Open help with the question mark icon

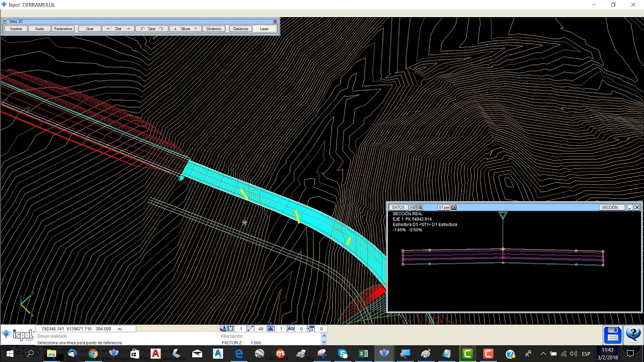click(633, 334)
